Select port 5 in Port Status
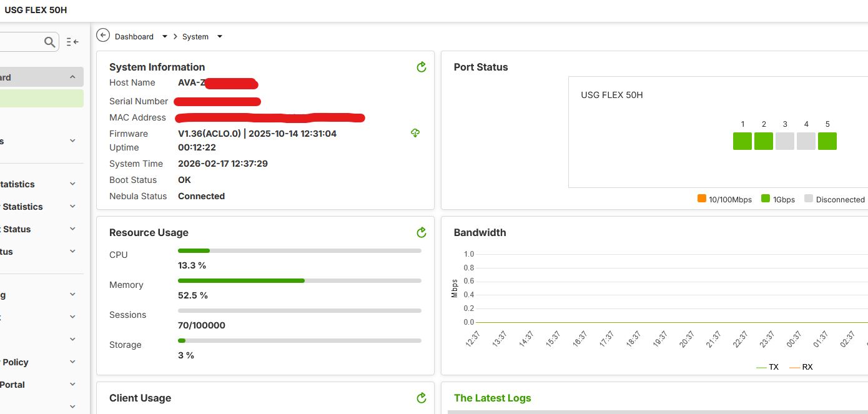 pos(827,141)
